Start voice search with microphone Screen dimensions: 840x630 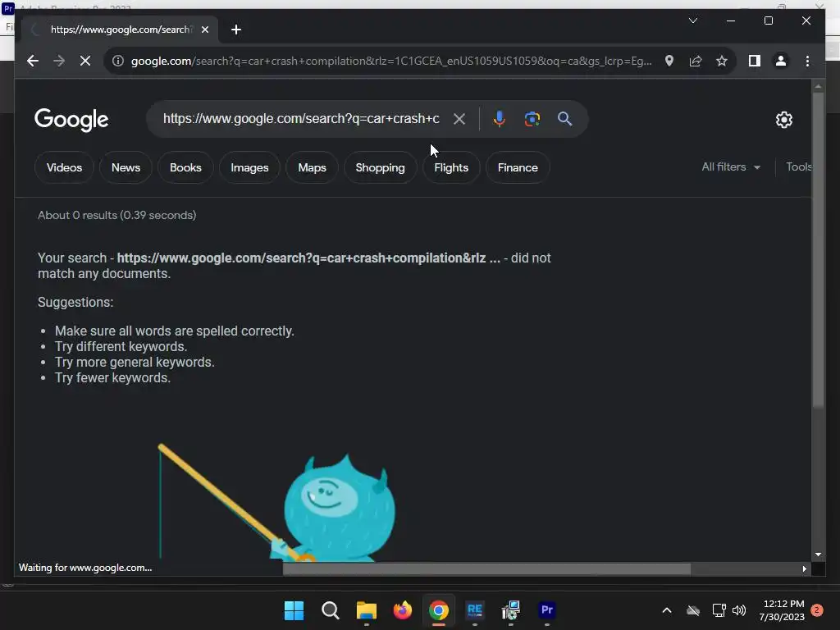pyautogui.click(x=500, y=119)
